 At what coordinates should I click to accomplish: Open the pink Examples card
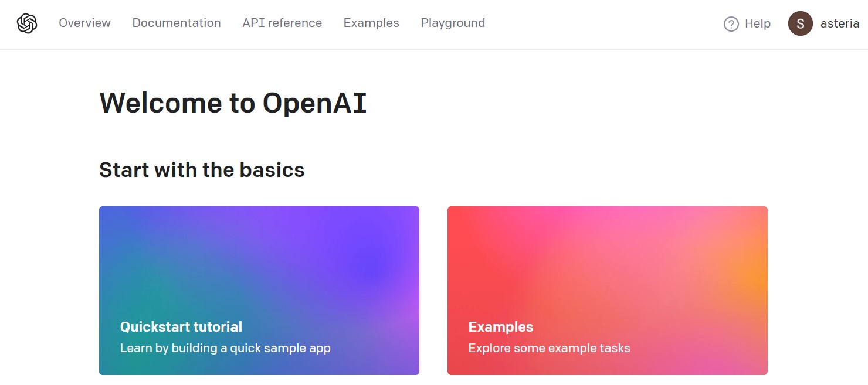[x=608, y=291]
